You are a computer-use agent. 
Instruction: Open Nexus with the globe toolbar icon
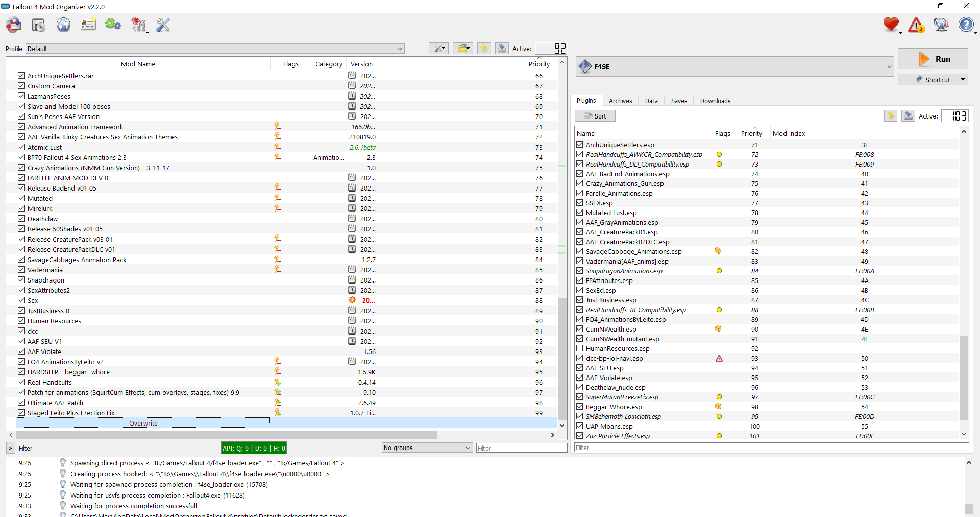click(63, 25)
